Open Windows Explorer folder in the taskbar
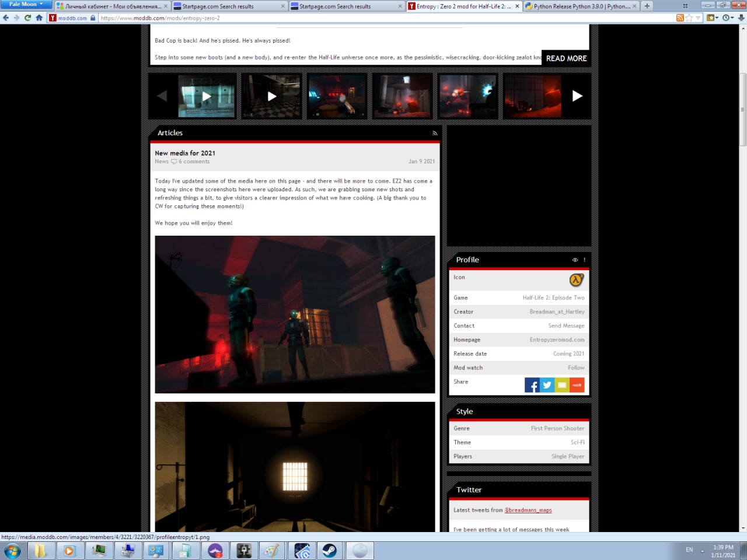 click(x=40, y=550)
